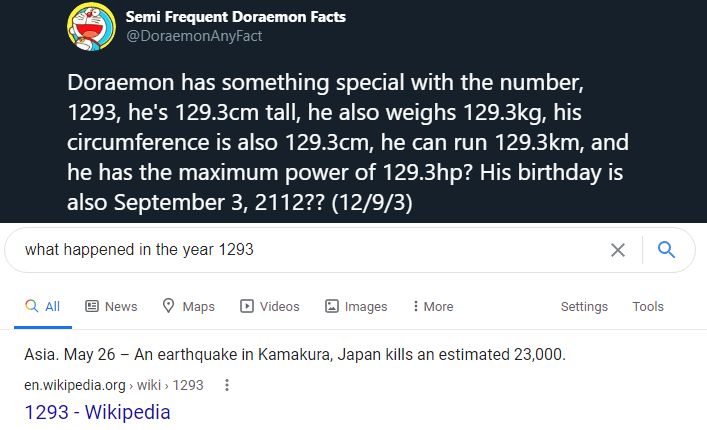
Task: Click the News tab newspaper icon
Action: tap(93, 307)
